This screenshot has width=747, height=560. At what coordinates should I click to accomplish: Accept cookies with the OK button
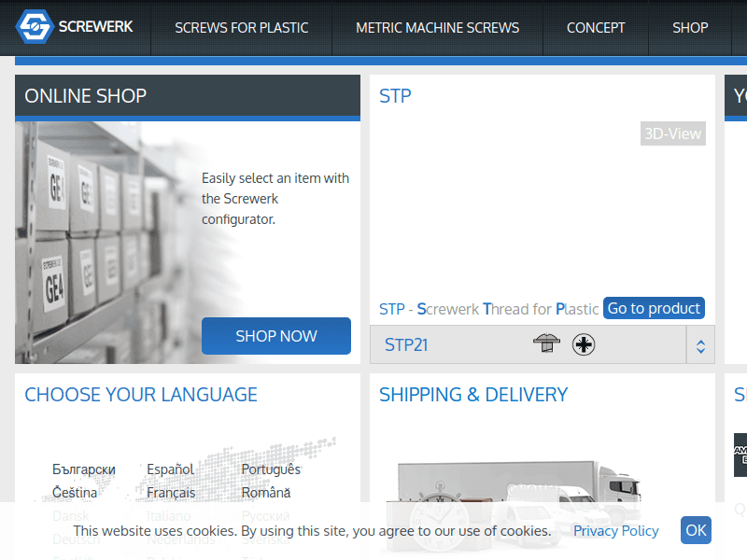(x=696, y=530)
